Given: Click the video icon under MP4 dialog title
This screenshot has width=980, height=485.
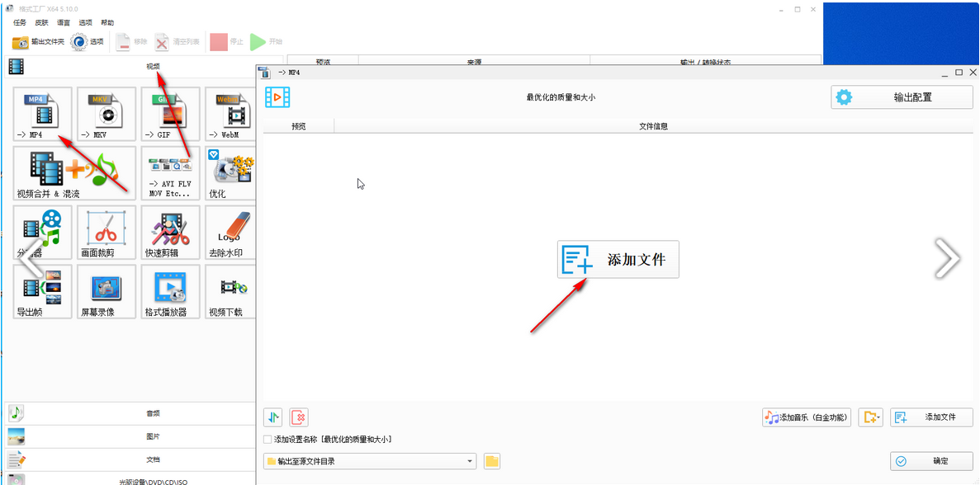Looking at the screenshot, I should pyautogui.click(x=277, y=97).
